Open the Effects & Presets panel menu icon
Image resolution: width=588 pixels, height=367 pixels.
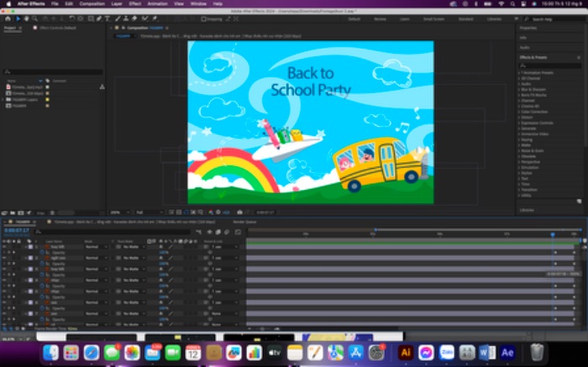click(579, 57)
